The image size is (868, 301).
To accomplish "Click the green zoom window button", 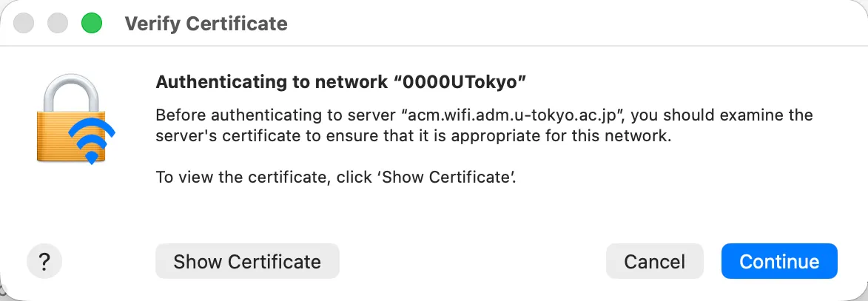I will tap(92, 23).
